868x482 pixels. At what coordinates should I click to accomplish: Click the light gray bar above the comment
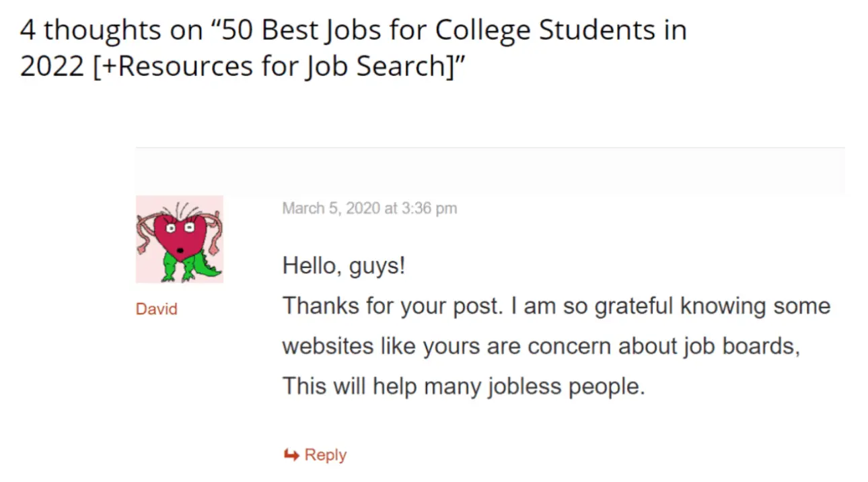[490, 171]
